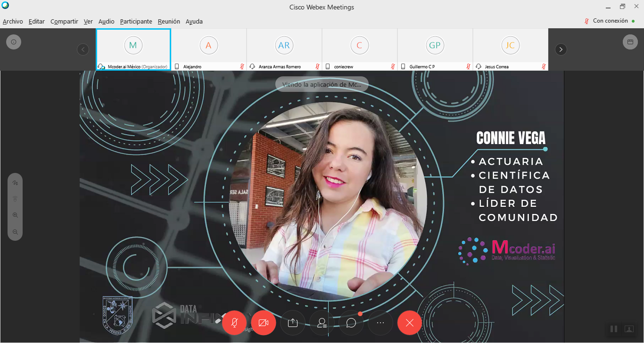Open meeting information icon at top left
Screen dimensions: 644x343
[x=14, y=42]
